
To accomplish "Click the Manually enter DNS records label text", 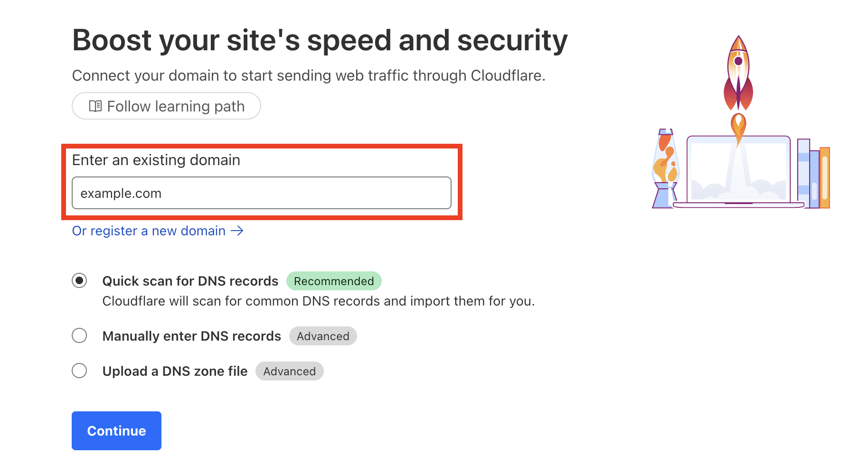I will [x=192, y=336].
